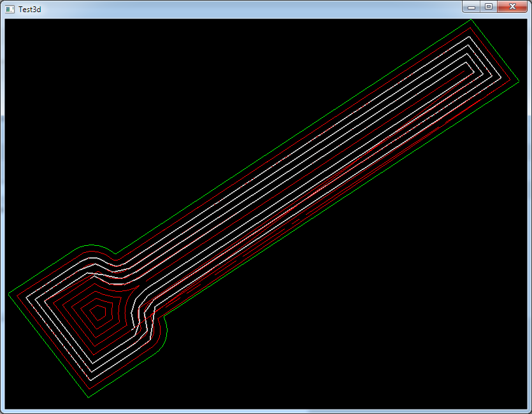
Task: Click the innermost red pentagon's center
Action: tap(98, 311)
